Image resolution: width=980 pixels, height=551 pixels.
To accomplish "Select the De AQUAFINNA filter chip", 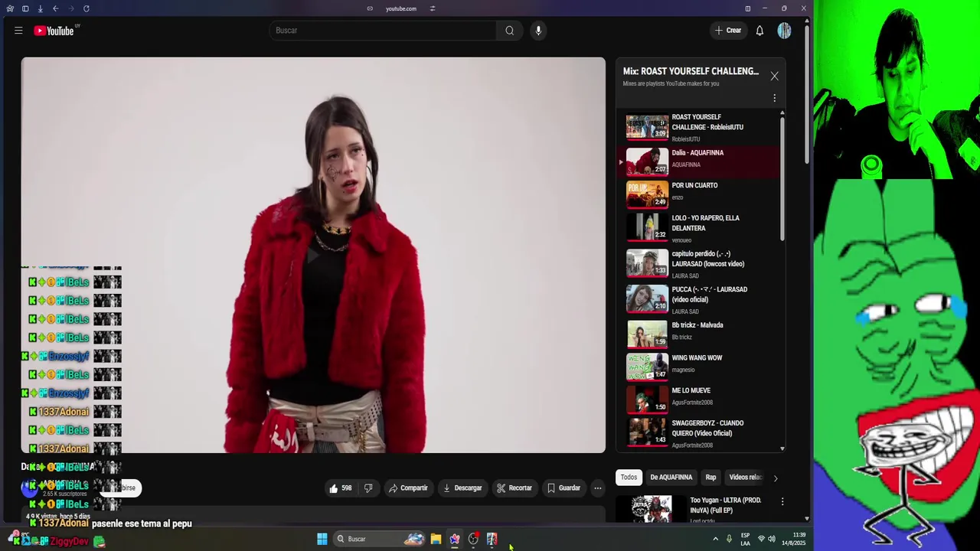I will point(671,478).
